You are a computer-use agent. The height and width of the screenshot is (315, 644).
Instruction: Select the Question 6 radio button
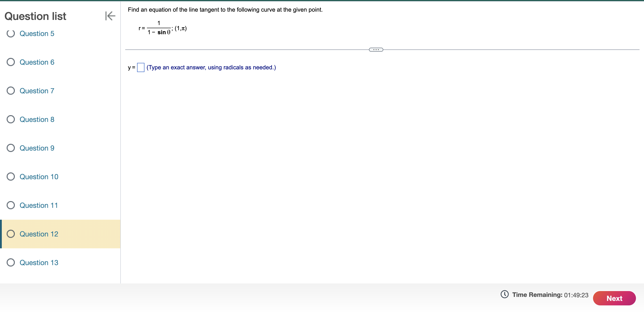tap(10, 62)
